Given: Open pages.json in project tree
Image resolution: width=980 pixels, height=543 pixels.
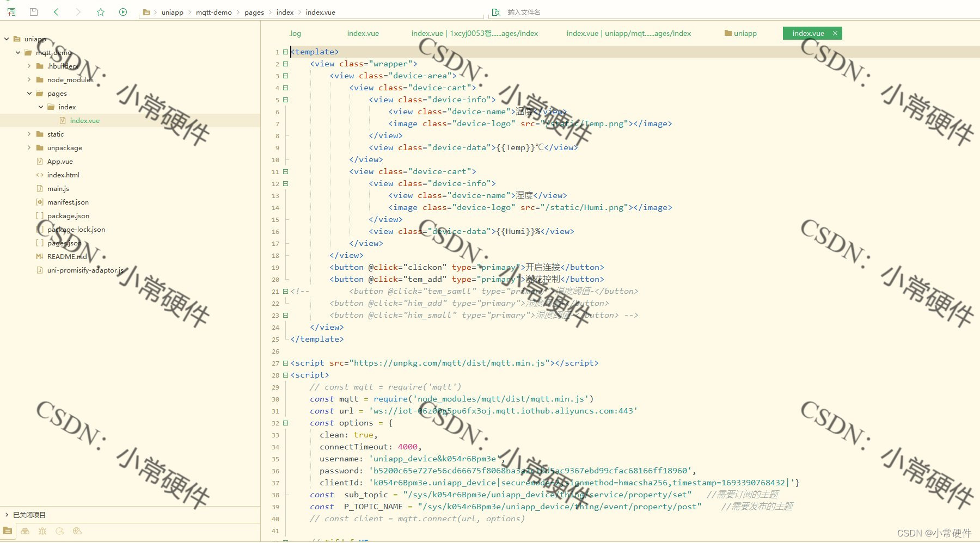Looking at the screenshot, I should 64,243.
